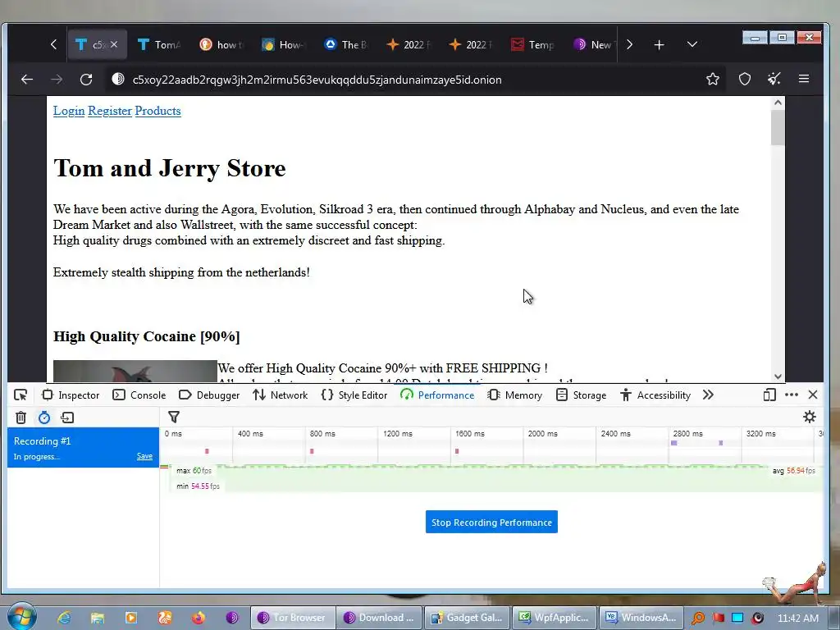Click the taskbar clock showing 11:42 AM

pyautogui.click(x=797, y=618)
